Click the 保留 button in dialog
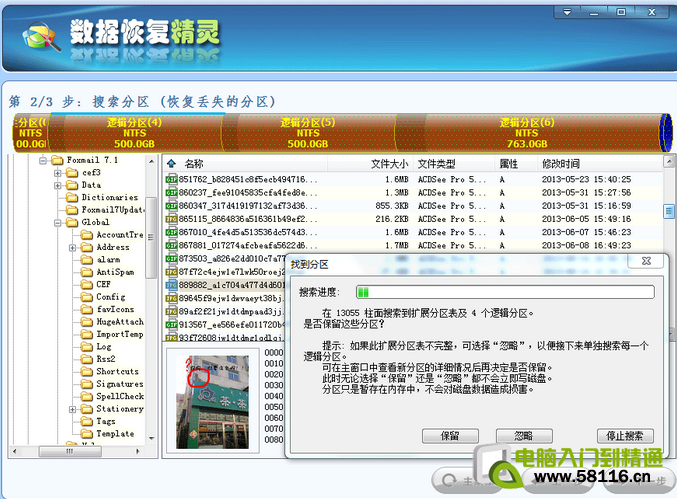Image resolution: width=677 pixels, height=499 pixels. tap(450, 436)
